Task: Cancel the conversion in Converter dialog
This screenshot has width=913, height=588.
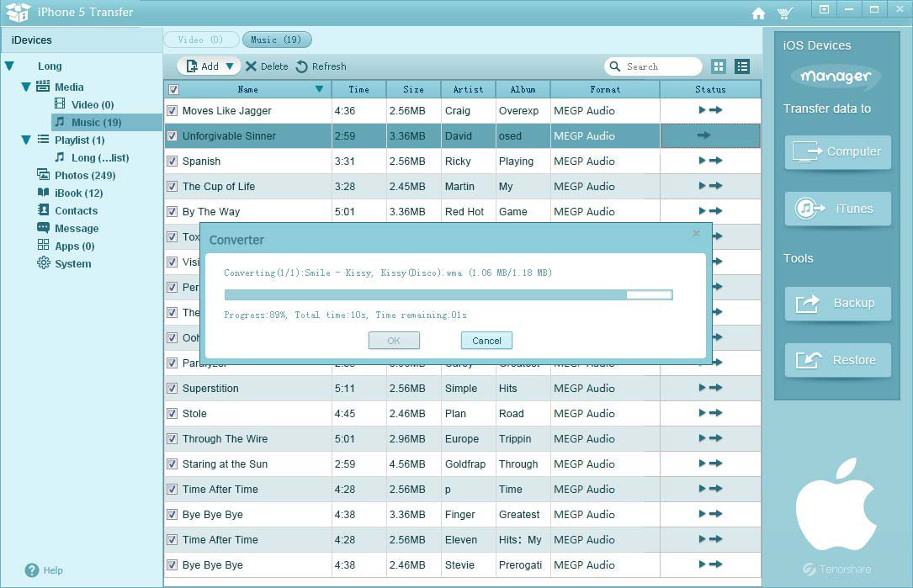Action: (486, 341)
